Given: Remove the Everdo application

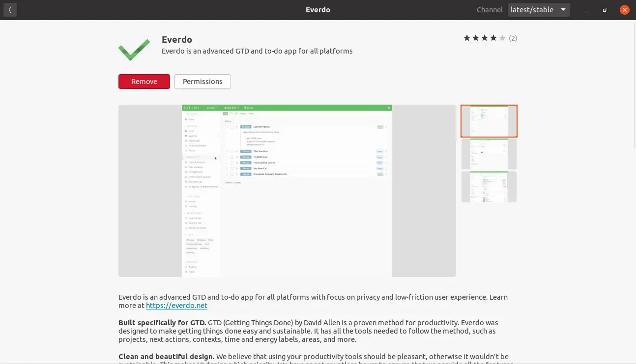Looking at the screenshot, I should [144, 82].
